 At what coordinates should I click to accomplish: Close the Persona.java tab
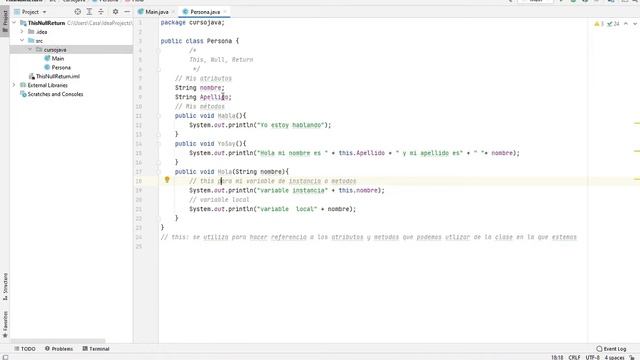coord(225,12)
